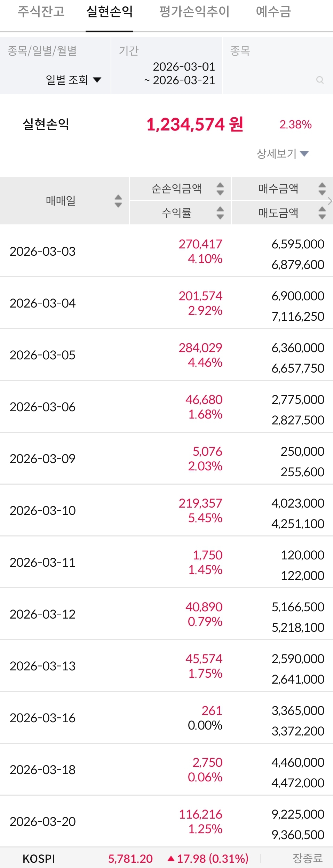Image resolution: width=333 pixels, height=868 pixels.
Task: Select the 실현손익 tab
Action: click(109, 12)
